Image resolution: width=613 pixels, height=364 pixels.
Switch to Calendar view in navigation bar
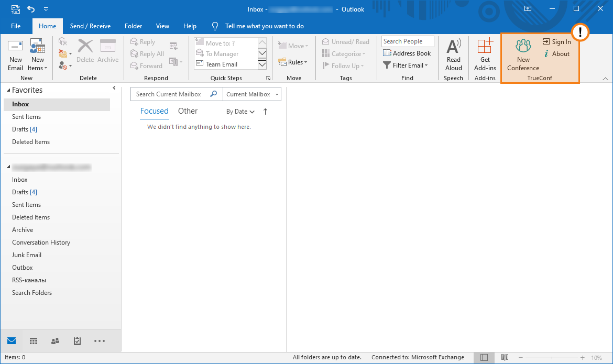pyautogui.click(x=34, y=341)
